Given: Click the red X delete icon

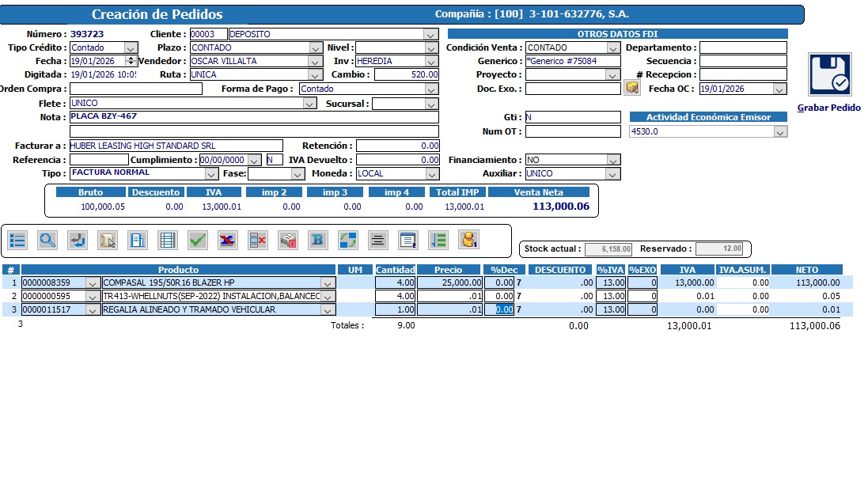Looking at the screenshot, I should coord(257,240).
